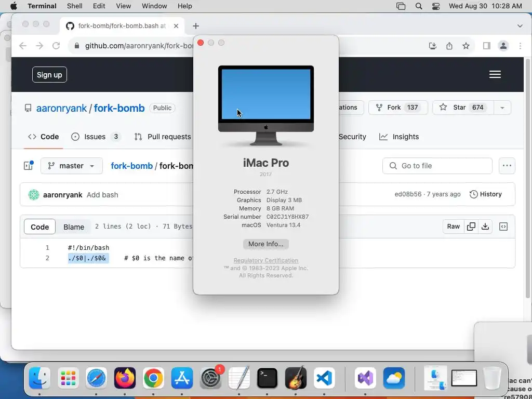Launch Firefox from the Dock
Viewport: 532px width, 399px height.
[x=125, y=378]
